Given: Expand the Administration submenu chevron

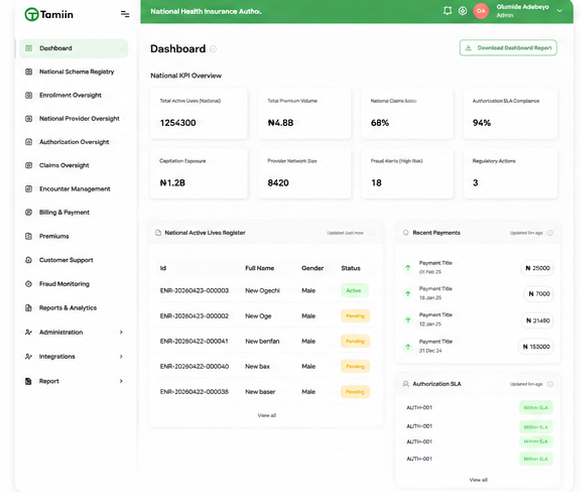Looking at the screenshot, I should click(121, 332).
